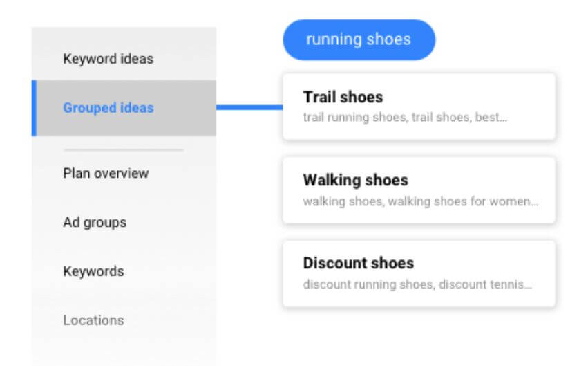Image resolution: width=588 pixels, height=366 pixels.
Task: Select the 'trail running shoes' keyword text
Action: coord(354,118)
